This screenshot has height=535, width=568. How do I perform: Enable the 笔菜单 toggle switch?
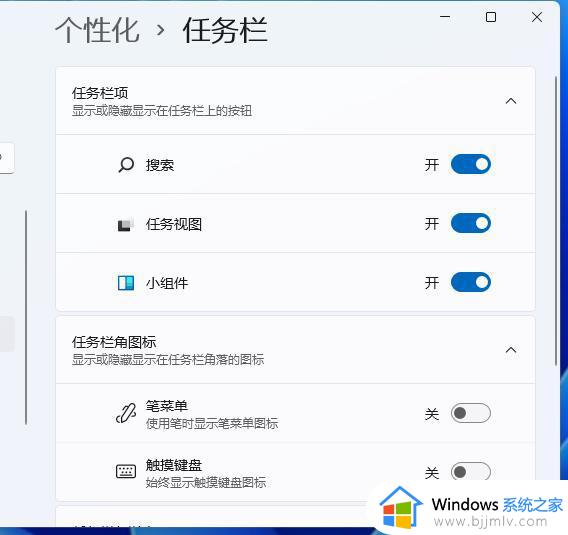[471, 413]
